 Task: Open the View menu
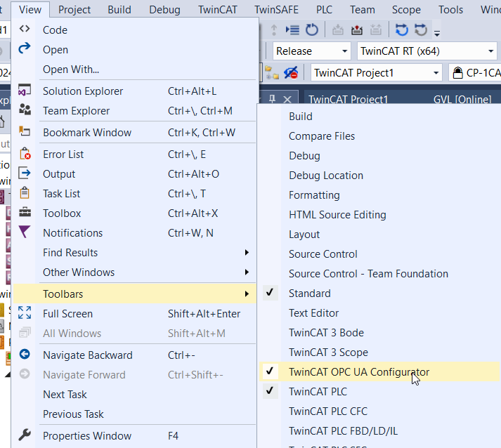(30, 10)
